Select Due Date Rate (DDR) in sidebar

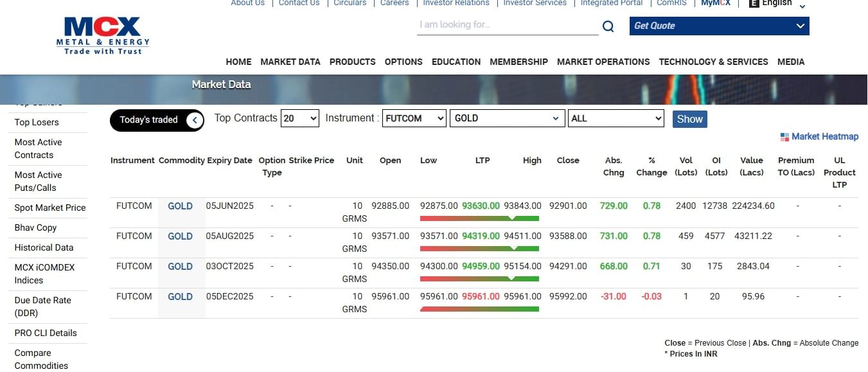tap(43, 306)
